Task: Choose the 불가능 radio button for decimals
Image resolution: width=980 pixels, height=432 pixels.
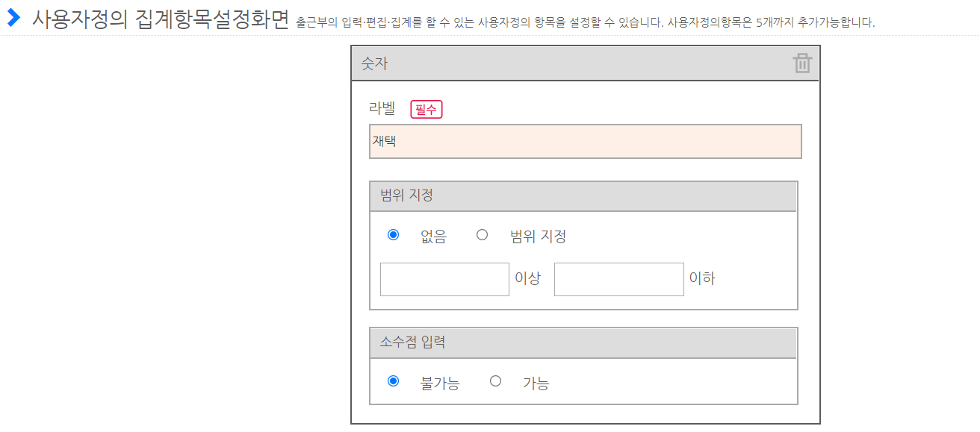Action: (x=393, y=381)
